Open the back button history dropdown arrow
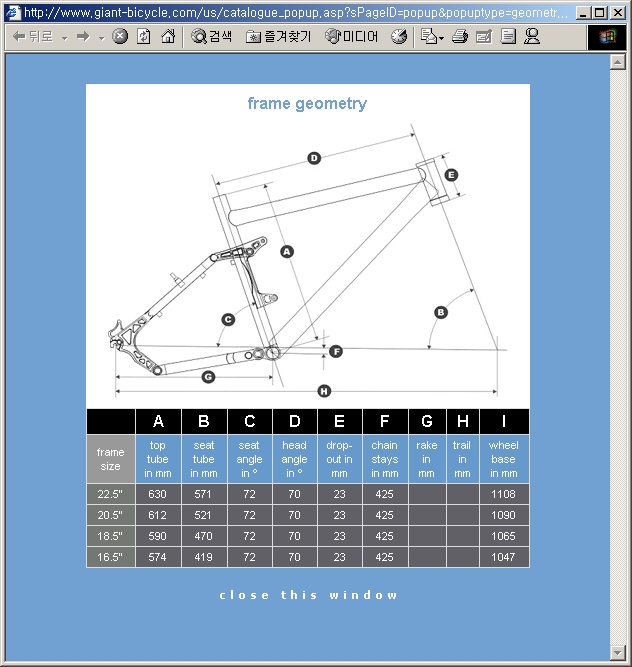The image size is (632, 667). click(x=65, y=38)
